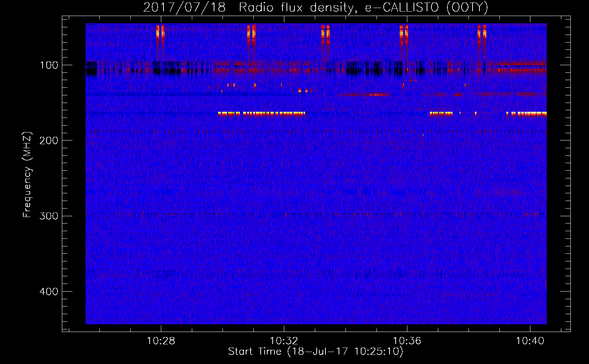This screenshot has height=364, width=589.
Task: Click the "Frequency (MHZ)" axis label
Action: pos(27,174)
